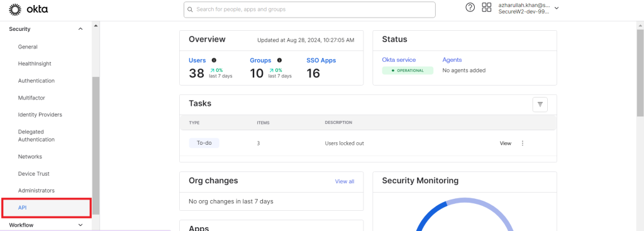Open the SSO Apps link
Screen dimensions: 644x231
coord(321,60)
